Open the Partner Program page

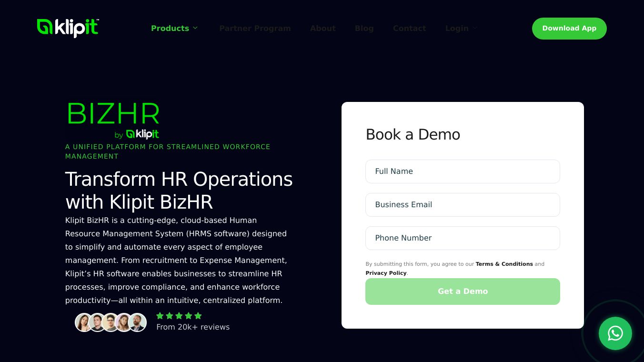(x=255, y=28)
